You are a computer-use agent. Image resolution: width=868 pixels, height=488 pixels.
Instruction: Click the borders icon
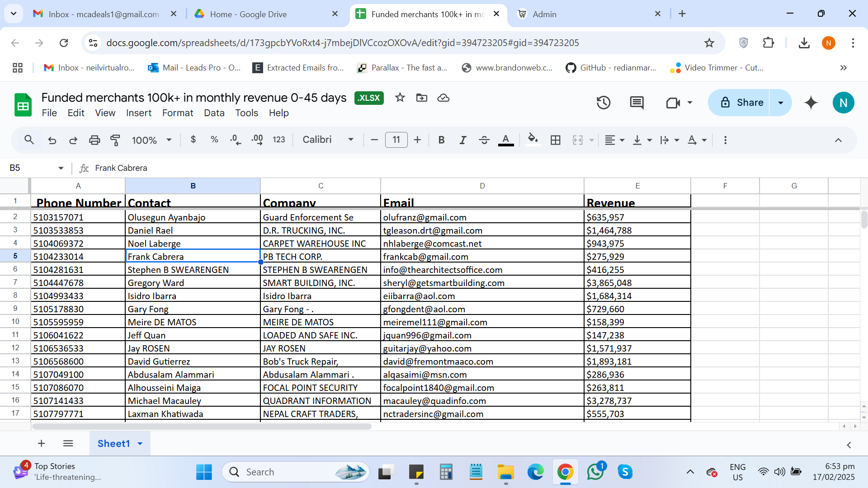(x=555, y=140)
